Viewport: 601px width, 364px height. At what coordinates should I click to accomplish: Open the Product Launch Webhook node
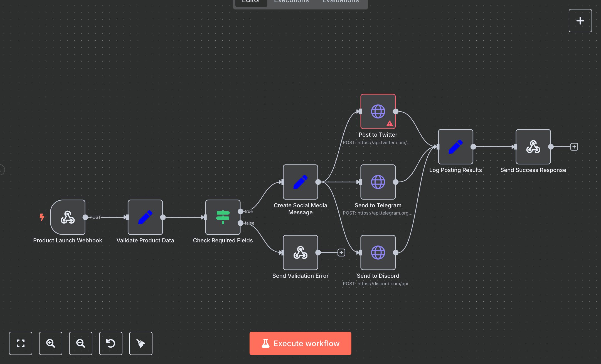pos(68,217)
